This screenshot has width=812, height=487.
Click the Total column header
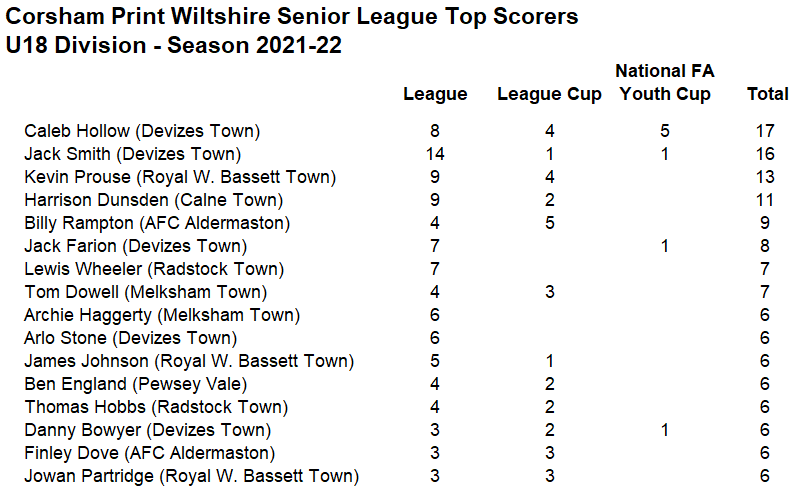(768, 94)
